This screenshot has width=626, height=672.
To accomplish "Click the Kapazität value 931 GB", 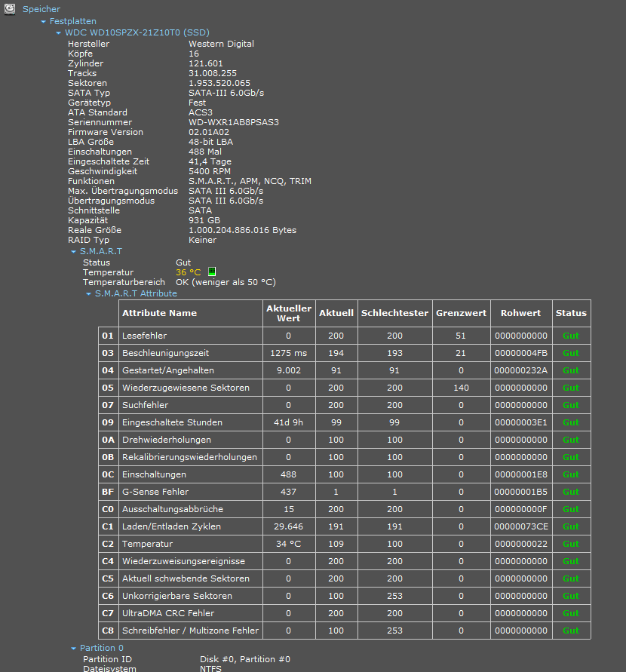I will 204,221.
